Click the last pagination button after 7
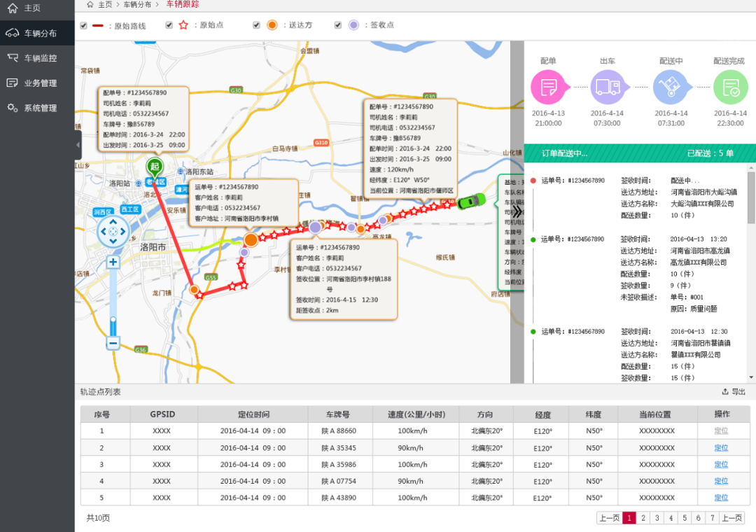The image size is (756, 532). (x=732, y=517)
